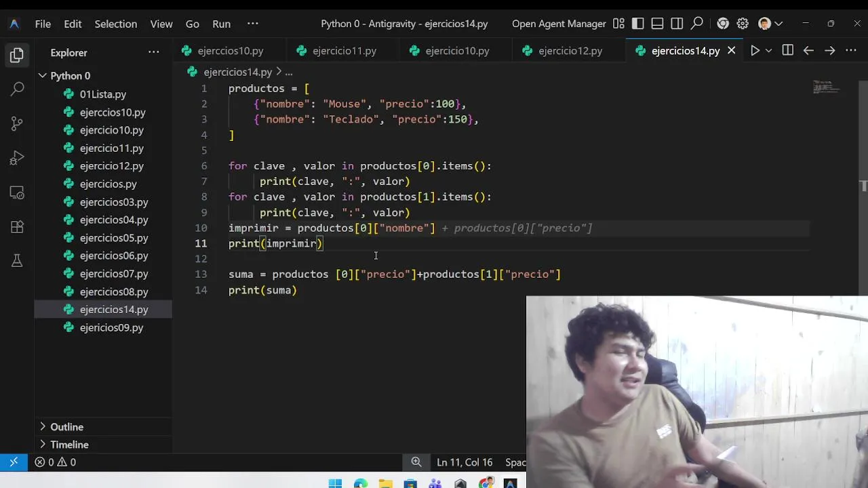Click the code minimap preview
Image resolution: width=868 pixels, height=488 pixels.
click(827, 87)
